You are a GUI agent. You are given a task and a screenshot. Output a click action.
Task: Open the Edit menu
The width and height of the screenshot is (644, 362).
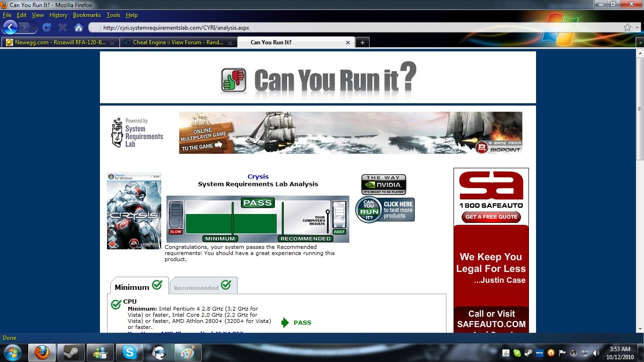[x=22, y=15]
